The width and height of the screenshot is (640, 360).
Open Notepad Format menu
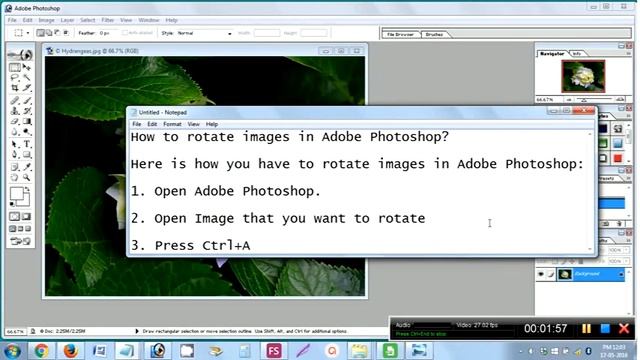coord(172,124)
